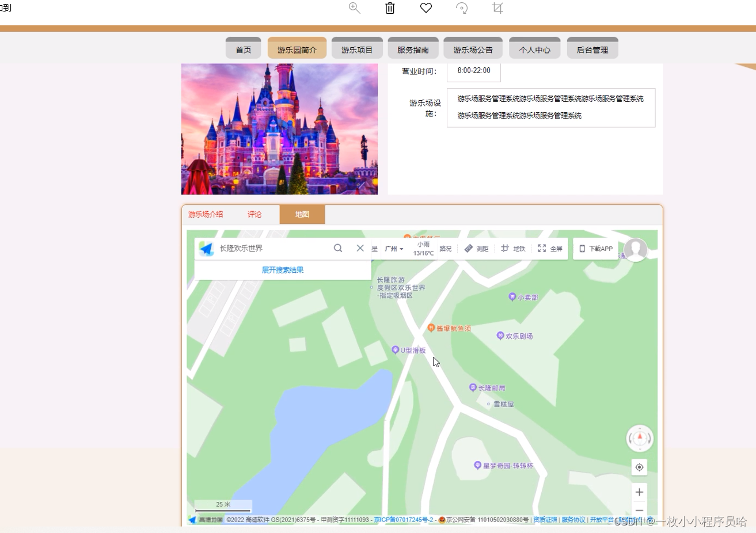Click the 25 米 map scale bar
This screenshot has height=533, width=756.
pos(223,507)
